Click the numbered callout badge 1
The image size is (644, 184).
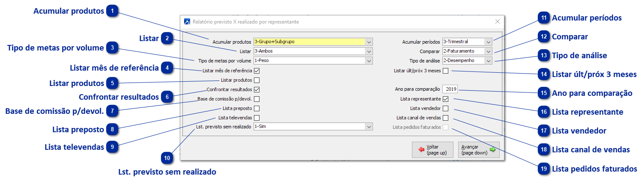(113, 11)
